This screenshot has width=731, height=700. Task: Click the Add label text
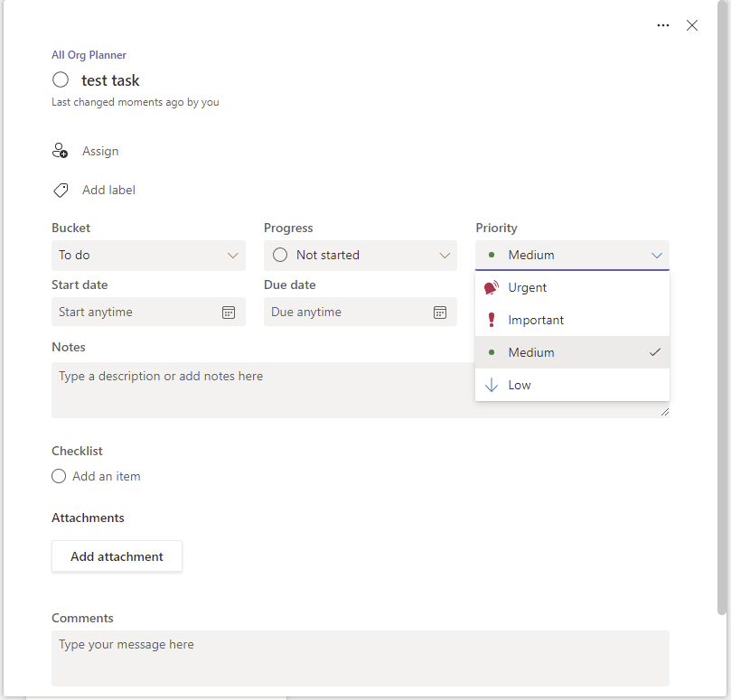[108, 191]
